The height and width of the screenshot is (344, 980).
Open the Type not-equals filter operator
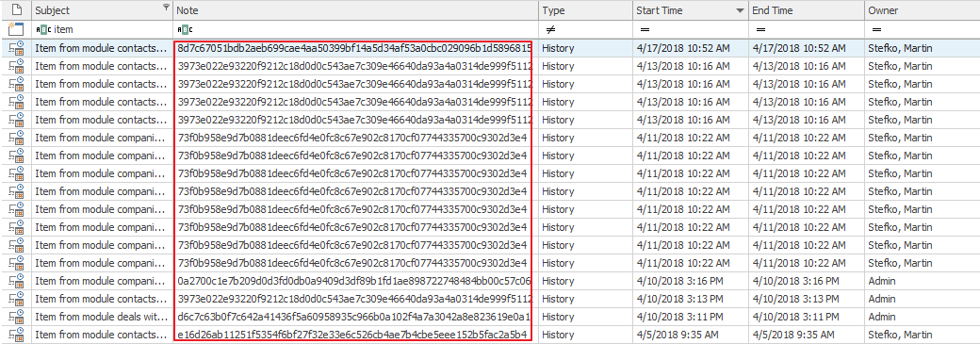click(549, 29)
